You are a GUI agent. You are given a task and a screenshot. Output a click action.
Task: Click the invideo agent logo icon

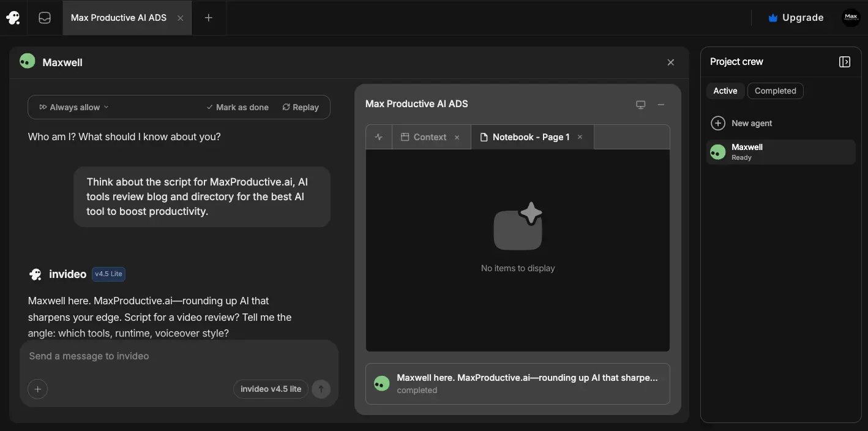pos(36,274)
